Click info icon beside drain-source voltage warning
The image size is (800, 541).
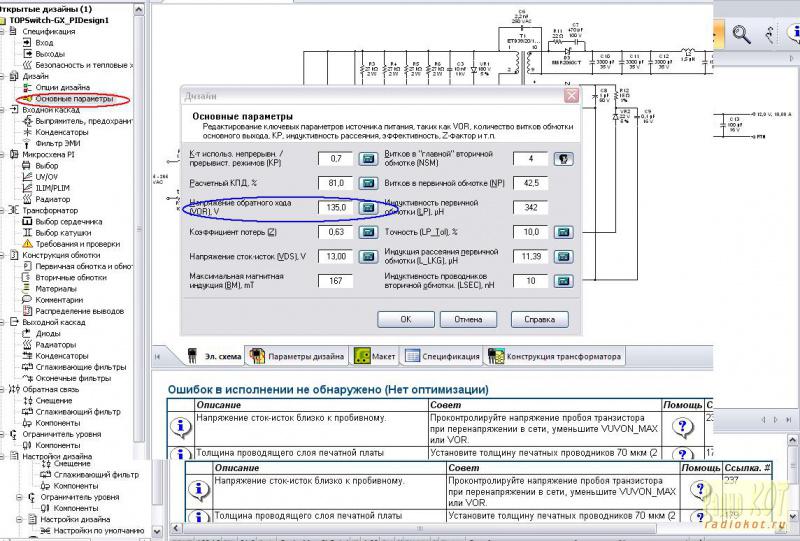click(x=182, y=424)
